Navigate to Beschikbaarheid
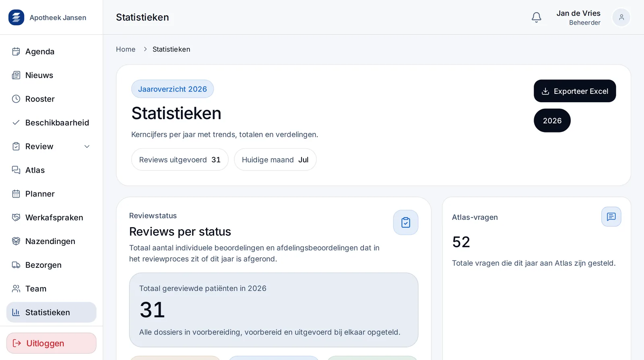The image size is (644, 360). 52,122
